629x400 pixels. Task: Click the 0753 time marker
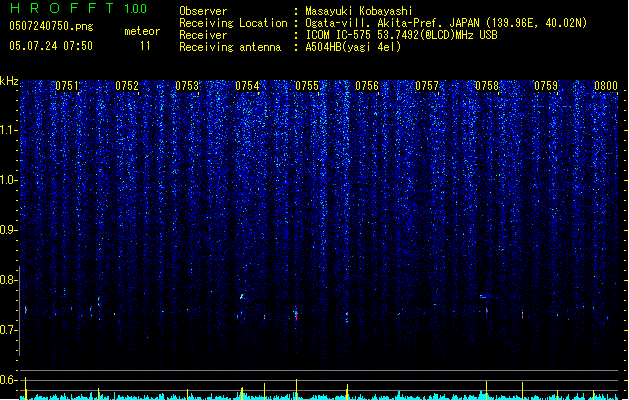pos(187,86)
